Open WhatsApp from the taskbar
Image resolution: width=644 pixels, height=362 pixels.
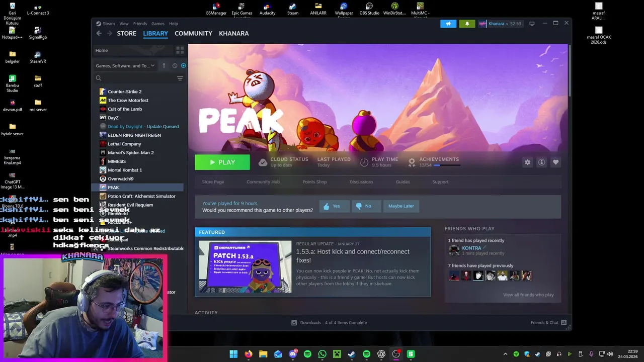322,354
